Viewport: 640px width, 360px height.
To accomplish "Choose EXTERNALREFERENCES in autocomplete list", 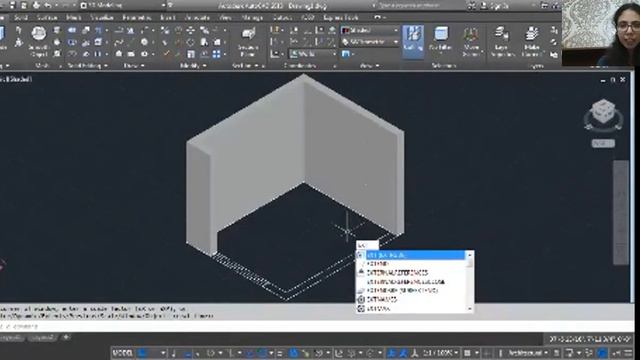I will point(411,273).
